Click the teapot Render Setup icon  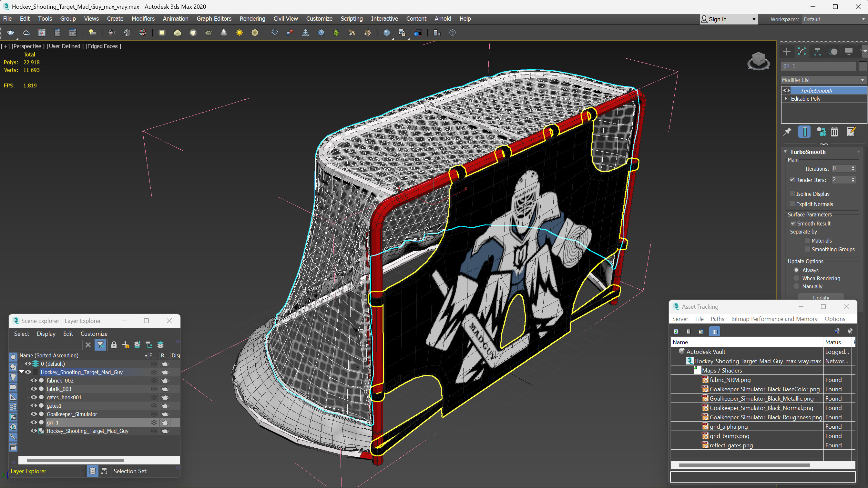pyautogui.click(x=11, y=33)
